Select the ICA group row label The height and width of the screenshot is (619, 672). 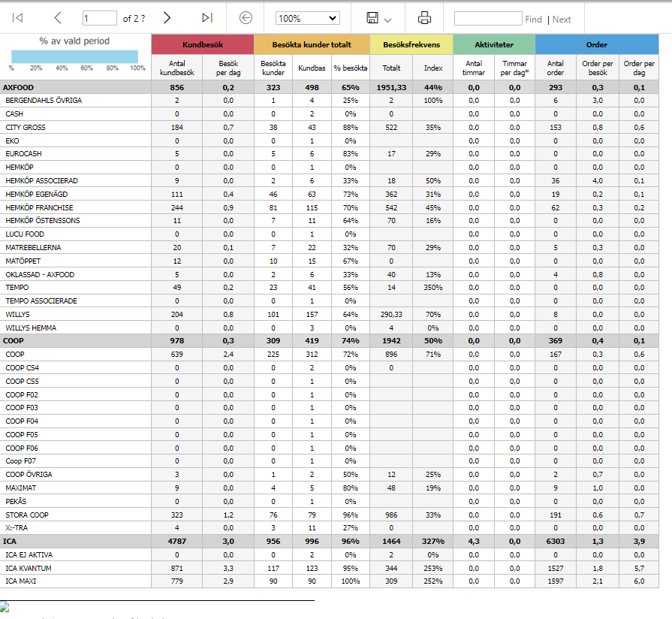tap(10, 542)
